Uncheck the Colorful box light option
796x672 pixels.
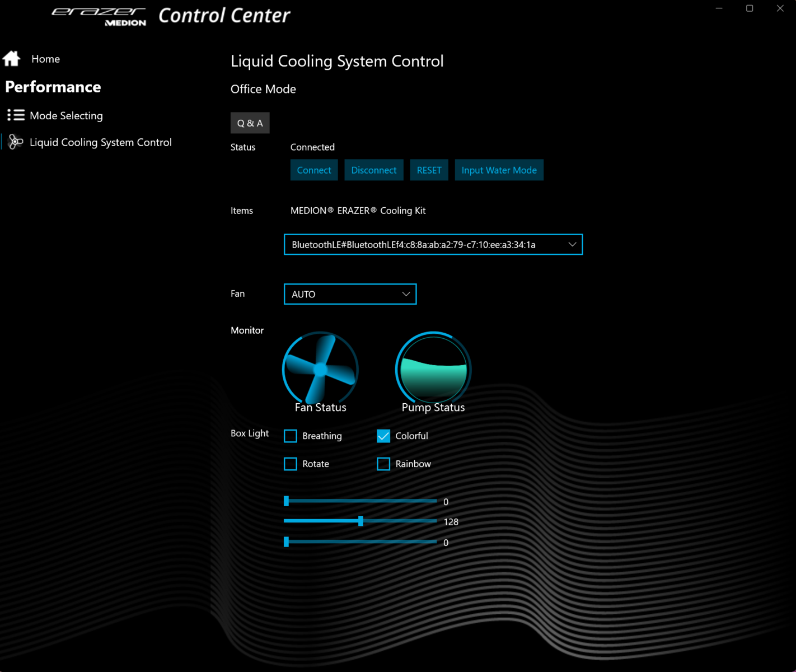(383, 436)
